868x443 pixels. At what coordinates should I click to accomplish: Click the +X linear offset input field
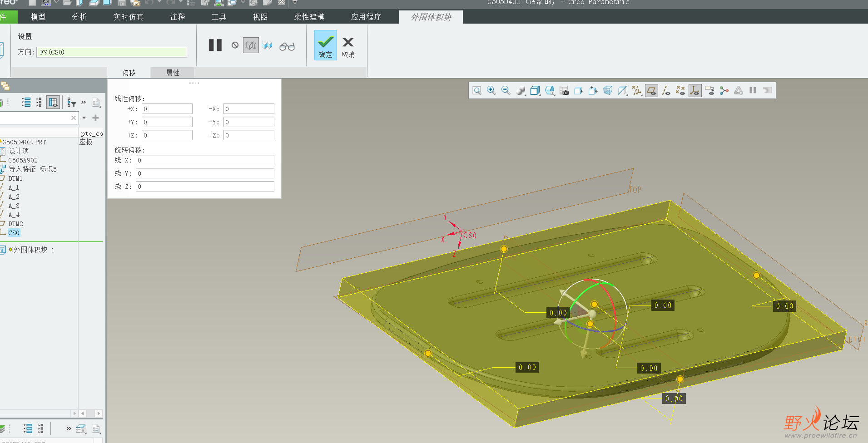(x=167, y=109)
